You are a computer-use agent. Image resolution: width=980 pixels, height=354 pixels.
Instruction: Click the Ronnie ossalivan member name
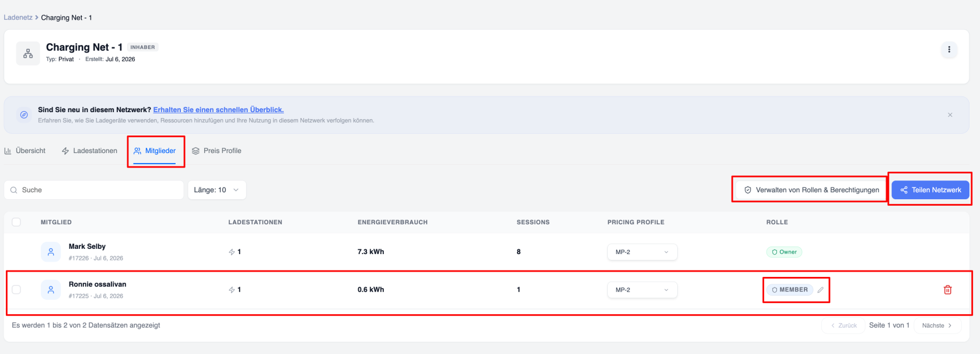(97, 284)
